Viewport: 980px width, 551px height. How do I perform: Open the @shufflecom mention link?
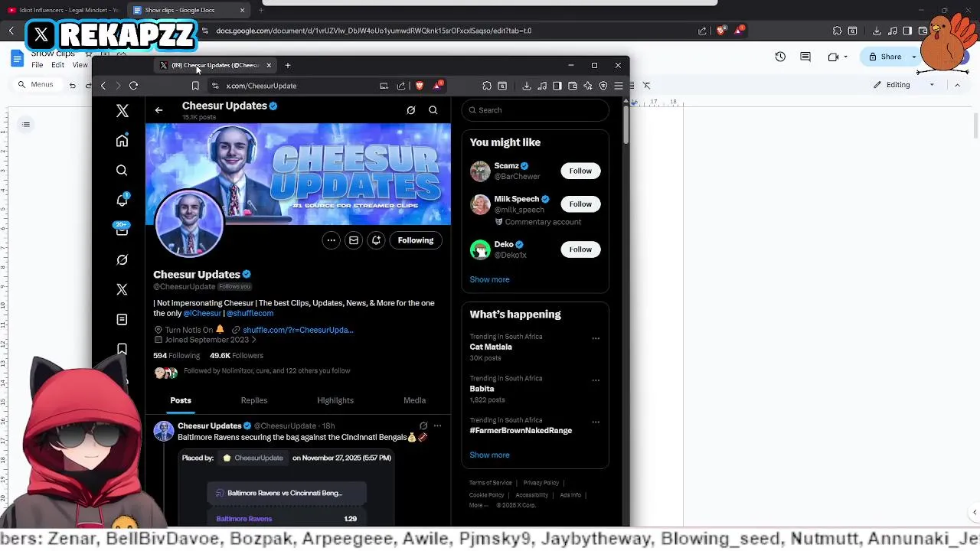[250, 313]
